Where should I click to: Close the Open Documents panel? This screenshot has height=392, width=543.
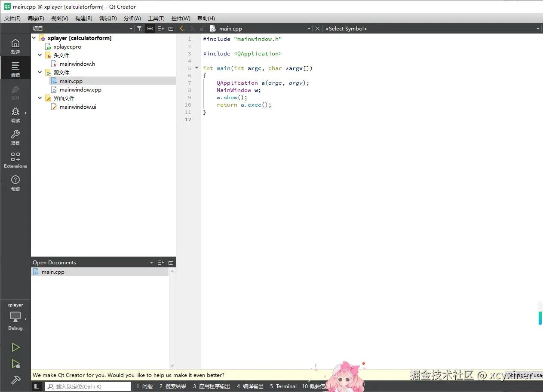[171, 262]
